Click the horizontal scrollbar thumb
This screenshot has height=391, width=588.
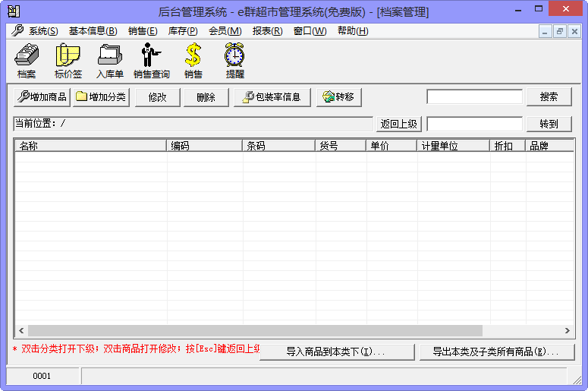pos(256,330)
